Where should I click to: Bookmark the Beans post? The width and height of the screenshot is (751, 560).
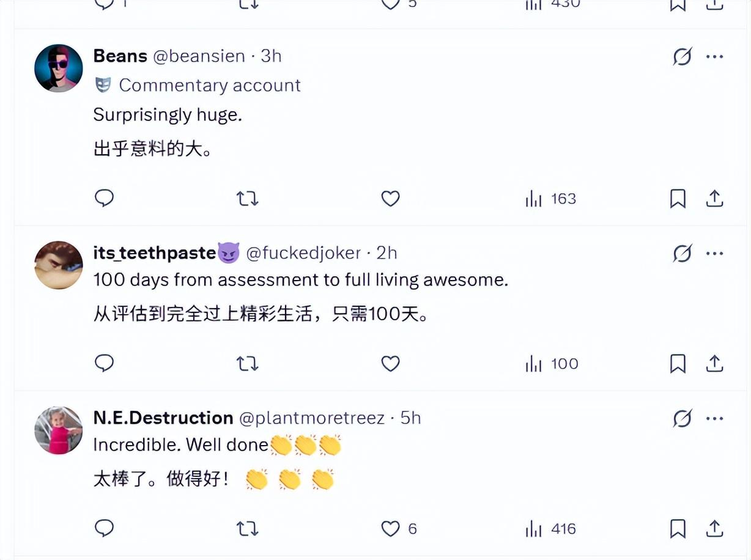[x=678, y=198]
